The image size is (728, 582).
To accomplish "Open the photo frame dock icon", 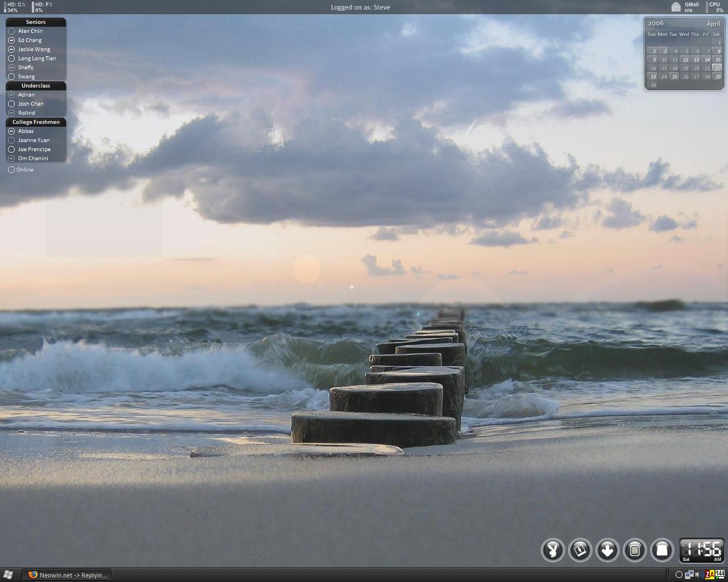I will tap(580, 550).
